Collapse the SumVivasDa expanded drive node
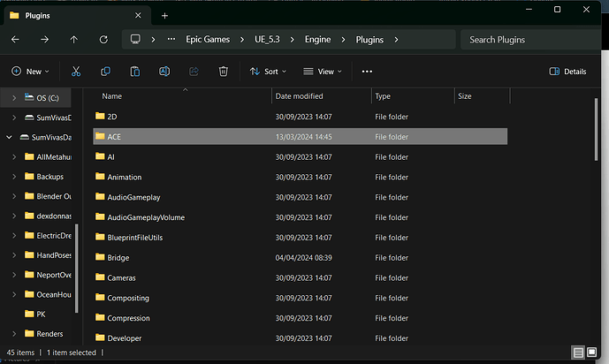This screenshot has width=609, height=364. [10, 137]
